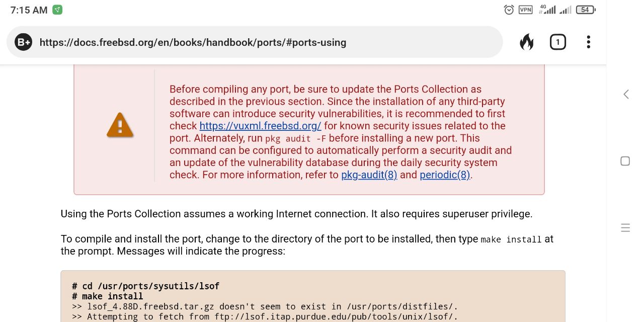Click the 'make install' command in code block

(113, 296)
